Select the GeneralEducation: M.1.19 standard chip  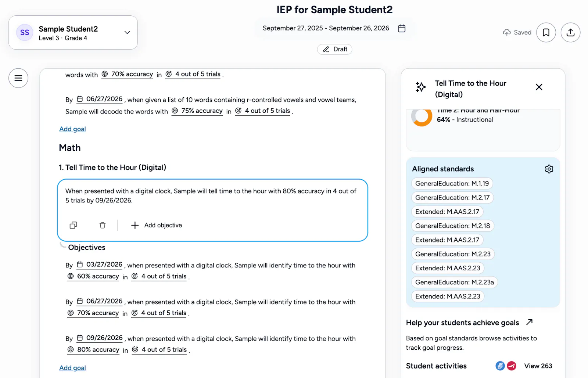pos(452,183)
